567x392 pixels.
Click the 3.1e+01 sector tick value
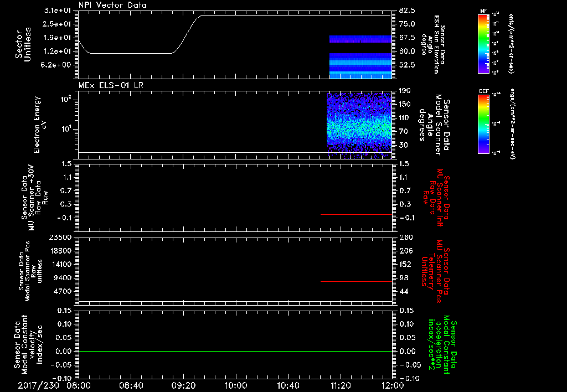point(58,11)
